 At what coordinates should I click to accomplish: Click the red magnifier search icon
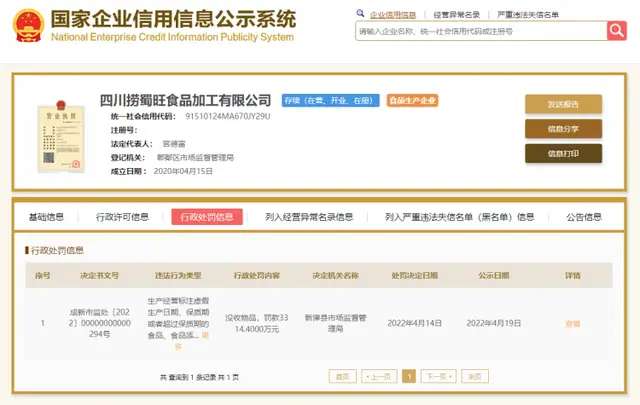tap(616, 31)
